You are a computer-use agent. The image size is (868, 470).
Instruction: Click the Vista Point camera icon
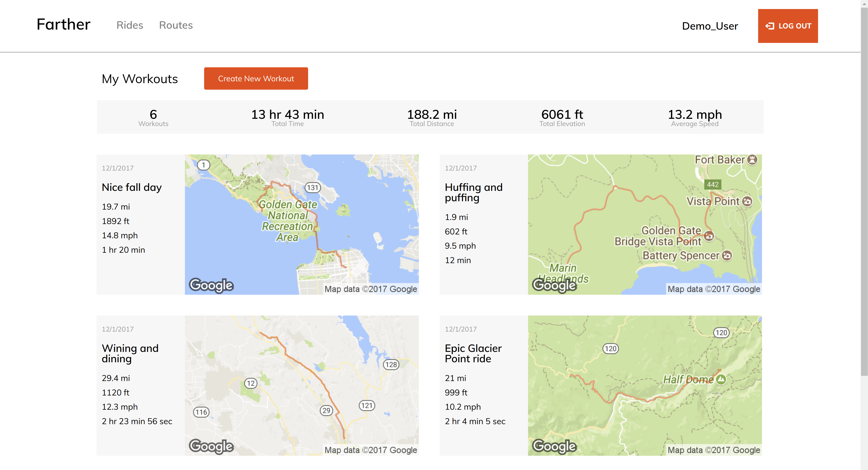coord(747,201)
